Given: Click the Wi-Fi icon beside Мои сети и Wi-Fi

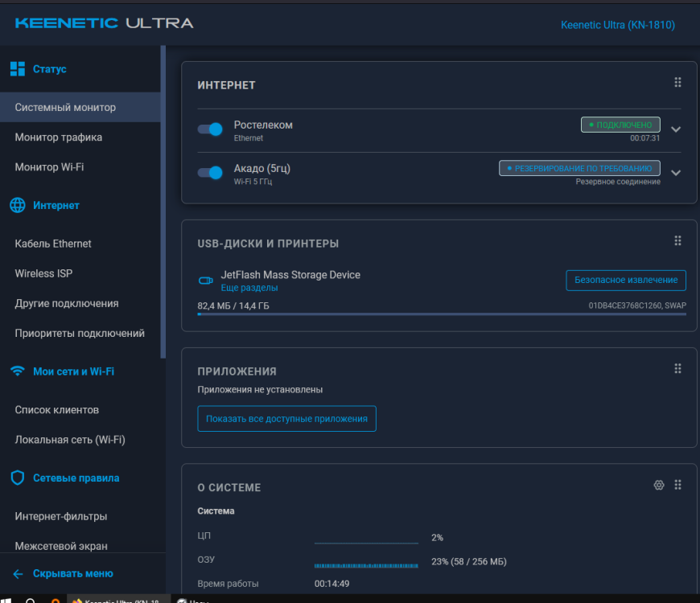Looking at the screenshot, I should (x=18, y=371).
